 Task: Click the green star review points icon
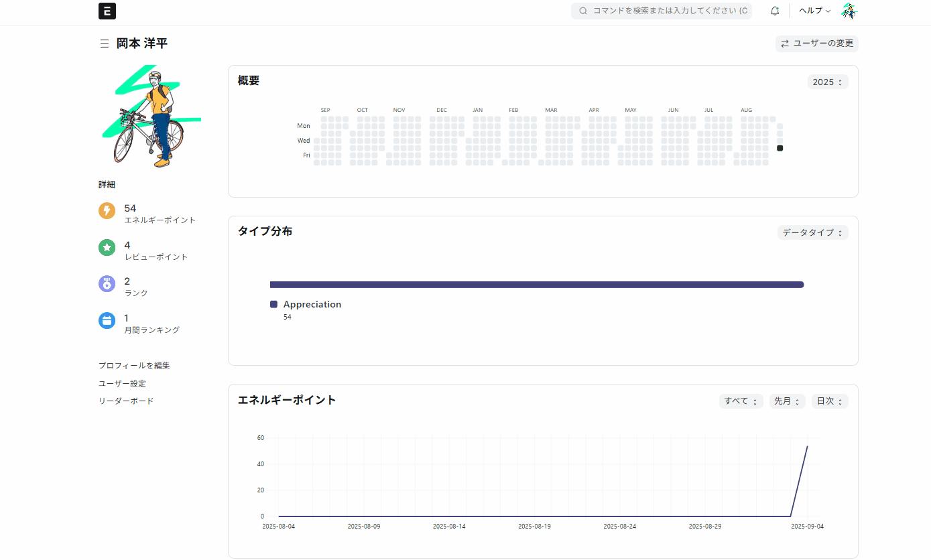(107, 248)
